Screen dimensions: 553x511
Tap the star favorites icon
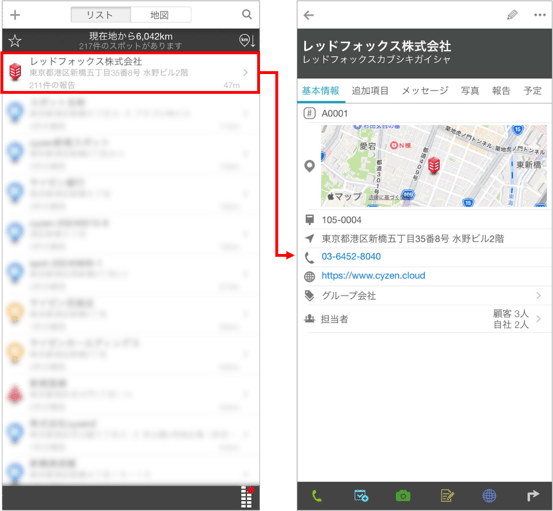[x=15, y=41]
